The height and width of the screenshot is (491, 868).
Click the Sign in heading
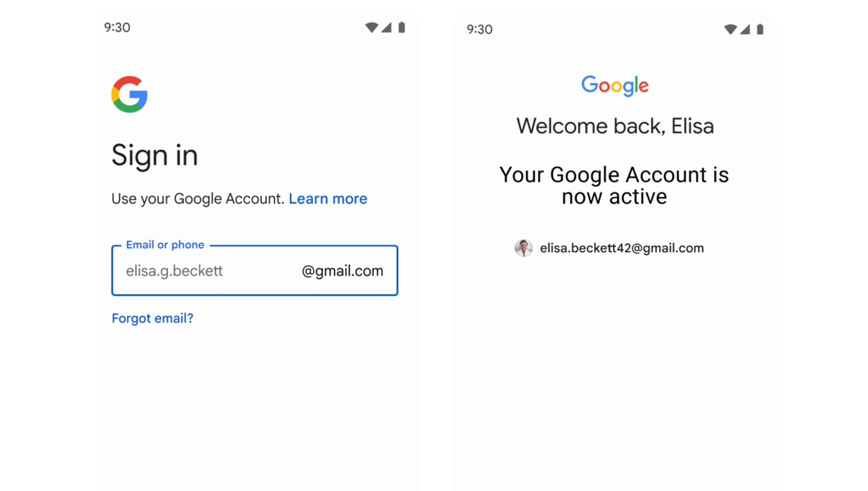pyautogui.click(x=155, y=155)
